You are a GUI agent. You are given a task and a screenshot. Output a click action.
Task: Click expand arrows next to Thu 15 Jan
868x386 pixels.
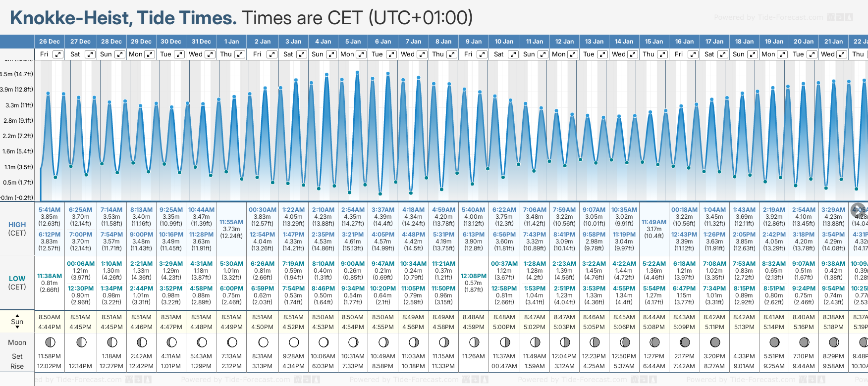(663, 54)
